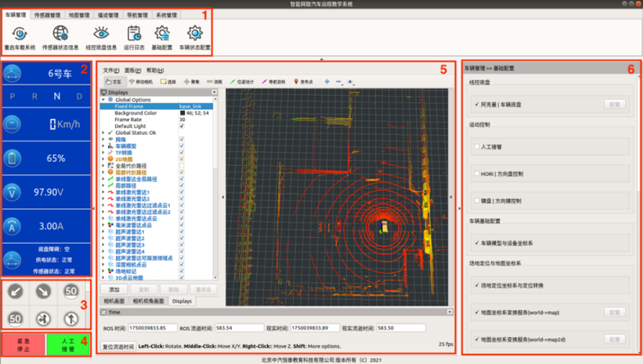Collapse the Global Options tree node
This screenshot has width=643, height=364.
point(103,99)
